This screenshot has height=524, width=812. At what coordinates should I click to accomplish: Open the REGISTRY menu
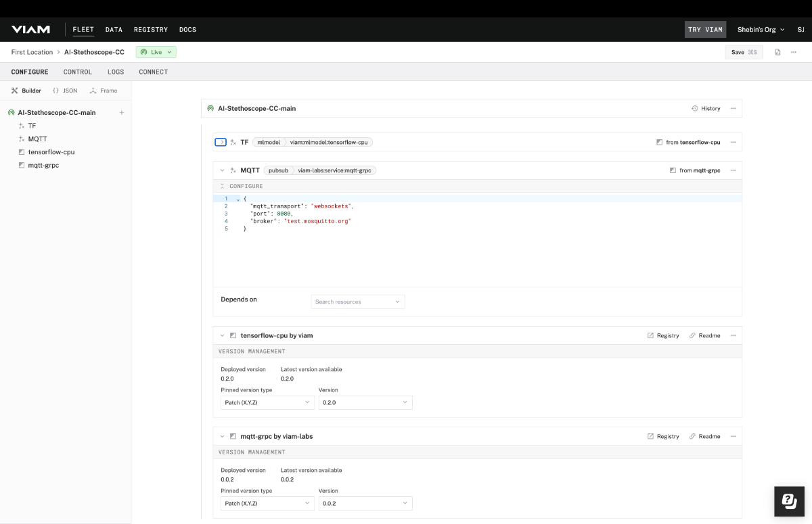tap(151, 30)
